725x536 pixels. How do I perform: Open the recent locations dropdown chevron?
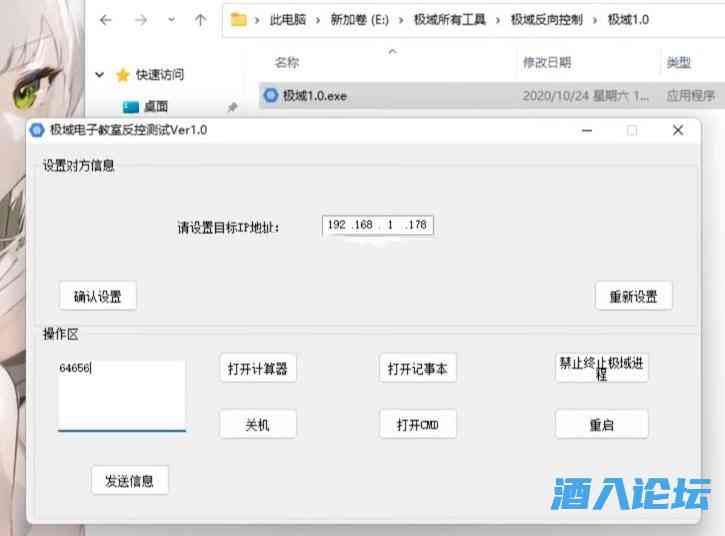pyautogui.click(x=171, y=21)
